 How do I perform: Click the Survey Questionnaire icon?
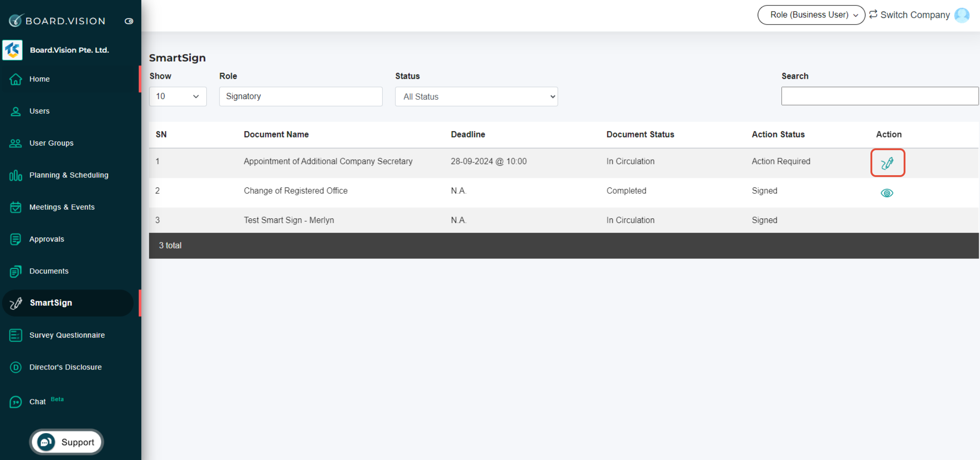[x=15, y=335]
